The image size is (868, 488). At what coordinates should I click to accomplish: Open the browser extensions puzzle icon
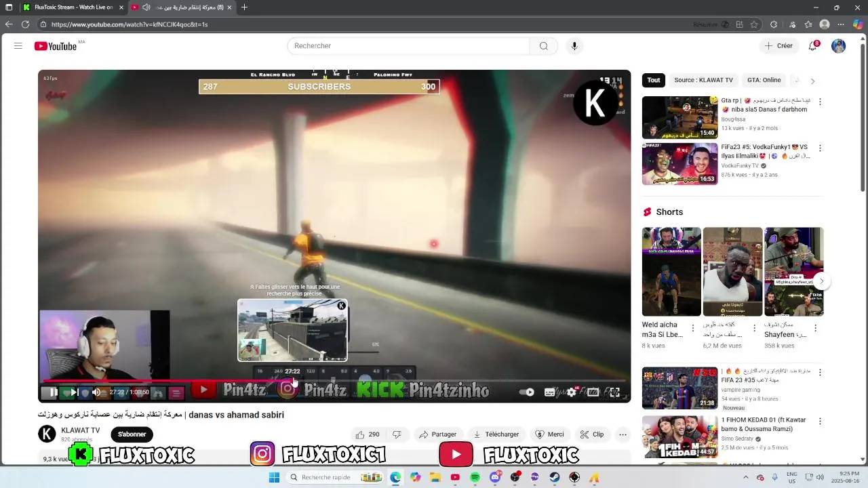coord(774,24)
